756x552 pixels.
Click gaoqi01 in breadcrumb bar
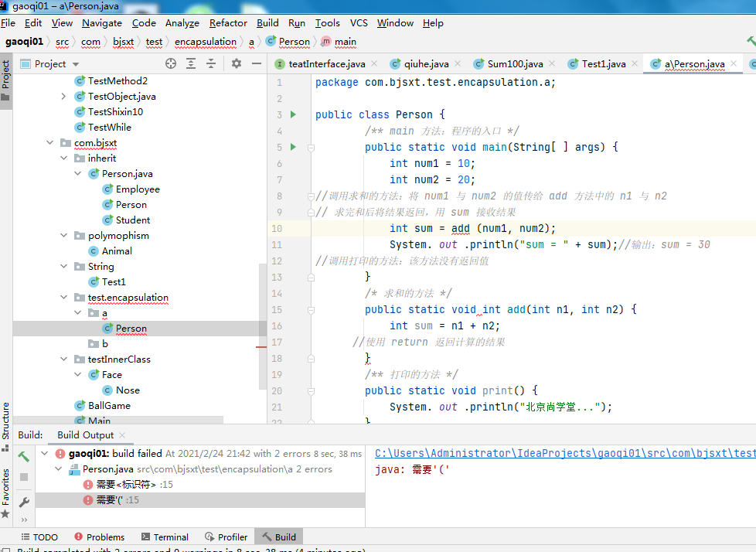[24, 42]
